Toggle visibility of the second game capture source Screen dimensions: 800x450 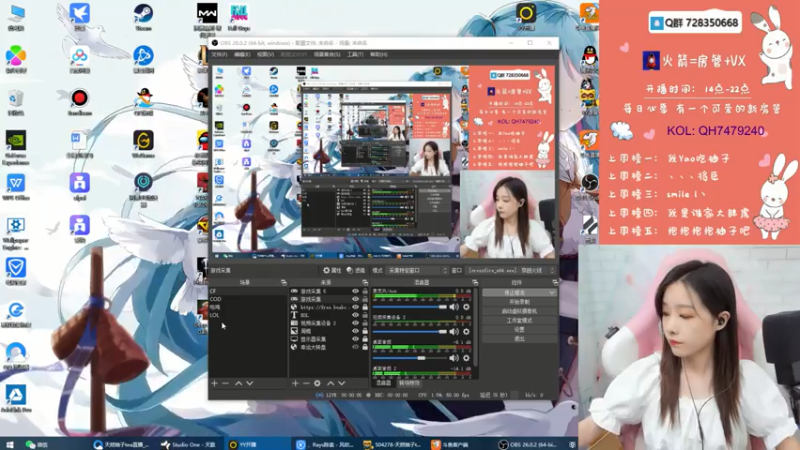(x=355, y=299)
